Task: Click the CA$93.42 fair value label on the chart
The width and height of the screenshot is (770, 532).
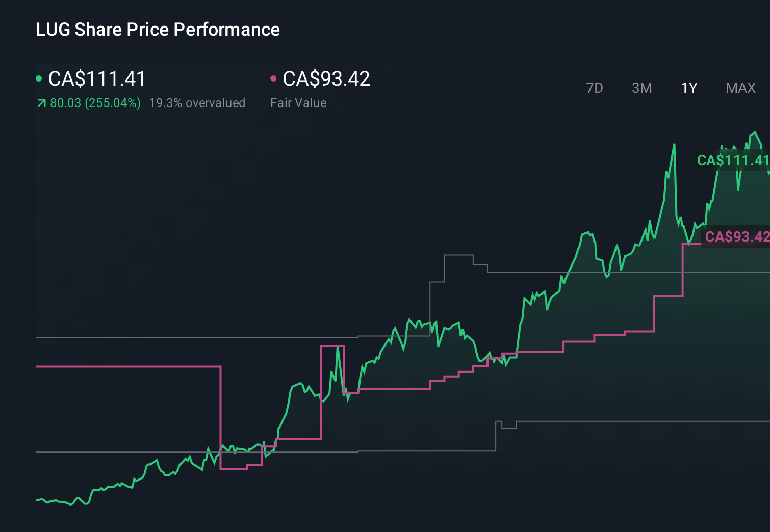Action: tap(736, 236)
